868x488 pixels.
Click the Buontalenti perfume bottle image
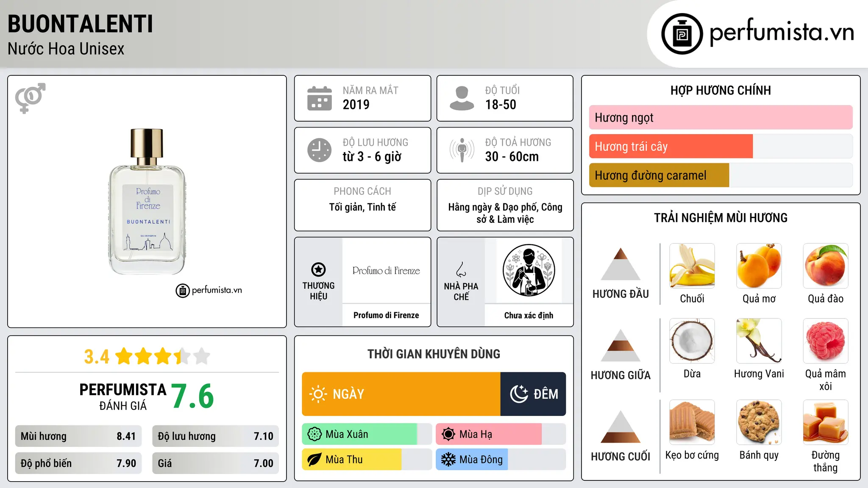click(147, 202)
